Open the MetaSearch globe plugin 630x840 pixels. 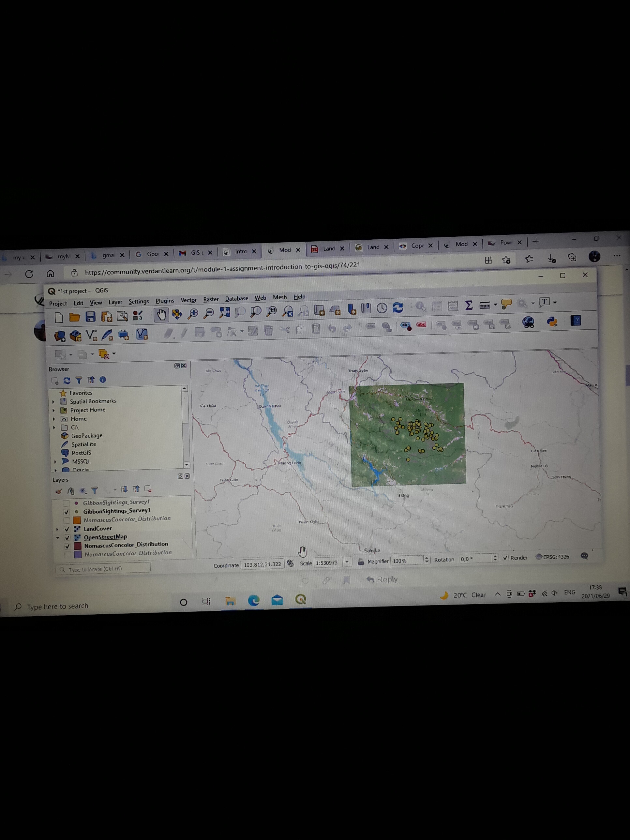(528, 322)
